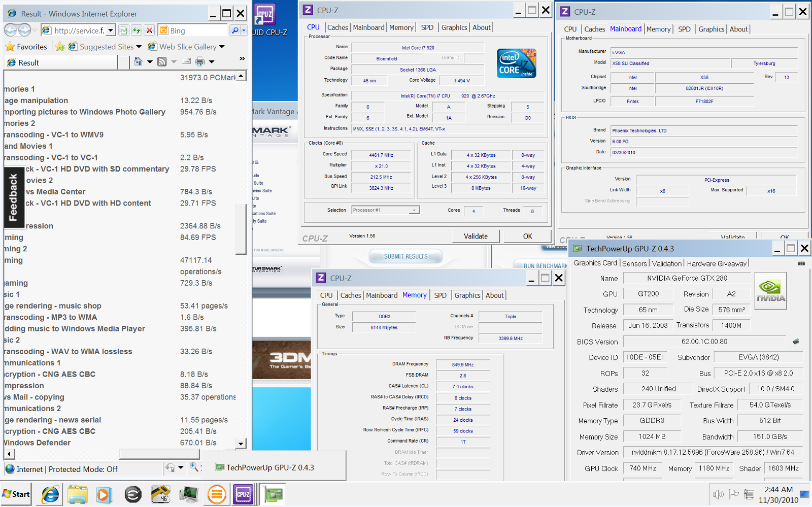Switch to Caches tab in first CPU-Z
The height and width of the screenshot is (507, 812).
coord(337,27)
